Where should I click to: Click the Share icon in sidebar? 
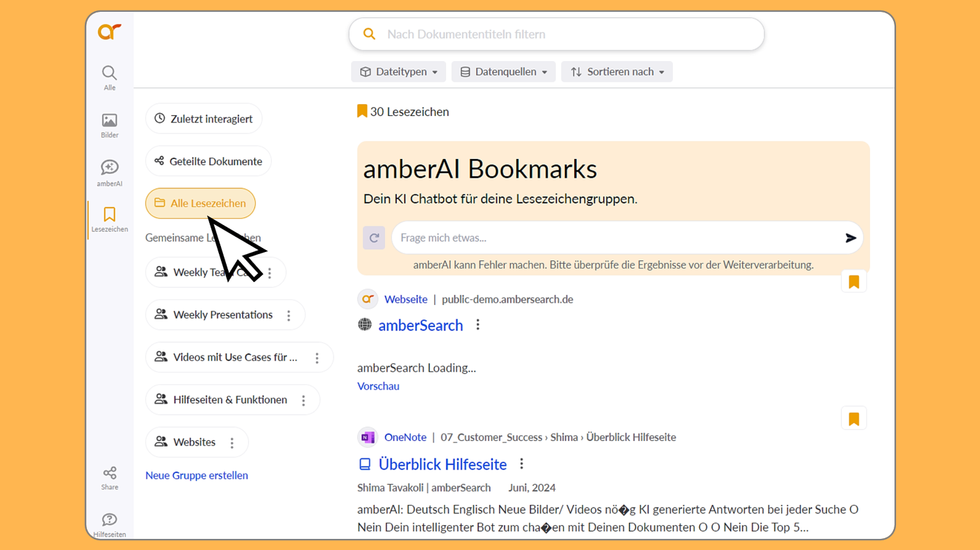click(110, 478)
